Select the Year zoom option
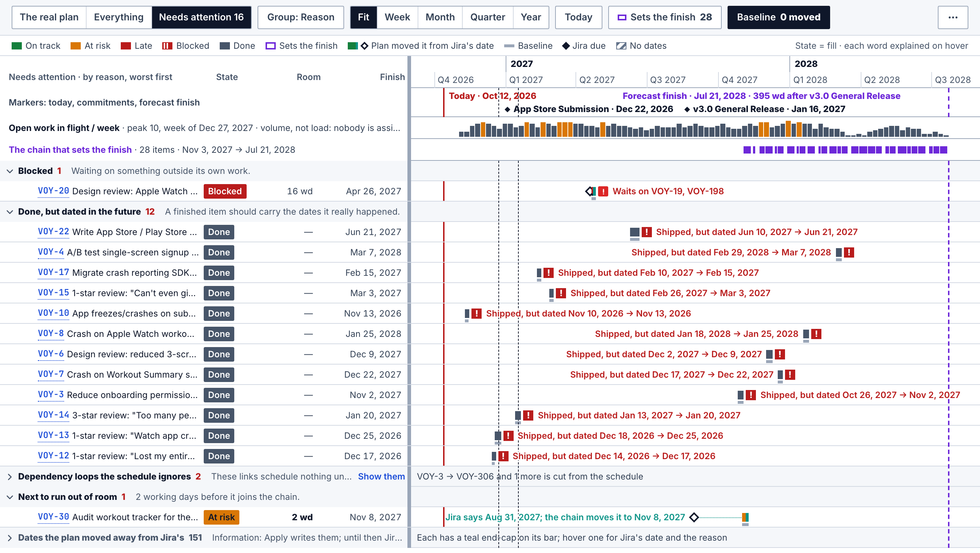The image size is (980, 553). coord(531,17)
